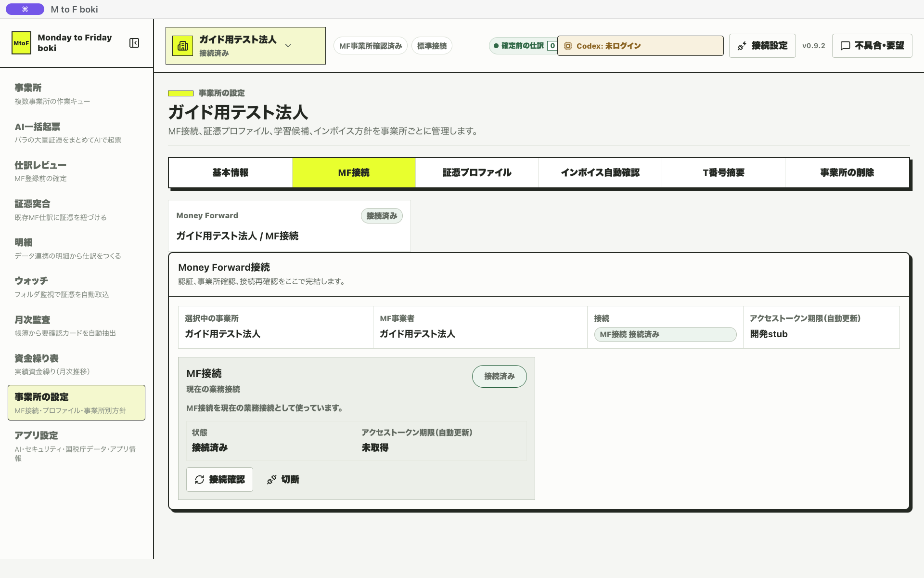Click the 不具合・要望 feedback button
This screenshot has width=924, height=578.
pyautogui.click(x=872, y=46)
